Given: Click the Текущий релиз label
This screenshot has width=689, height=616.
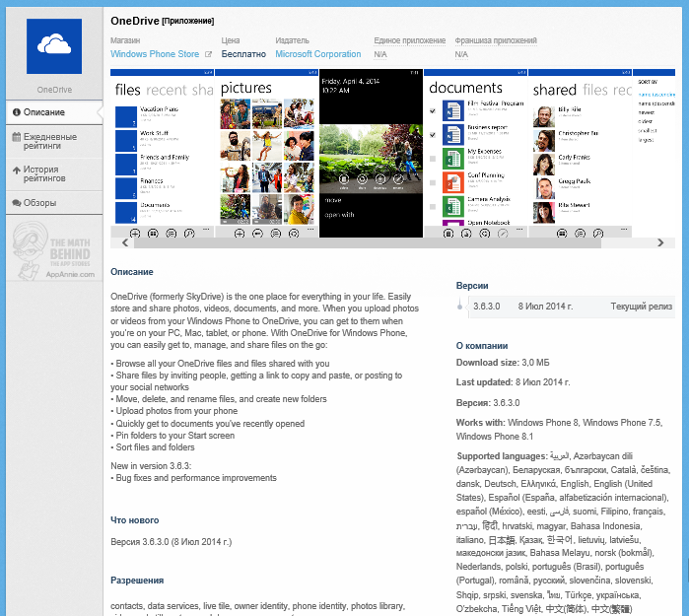Looking at the screenshot, I should pos(641,307).
